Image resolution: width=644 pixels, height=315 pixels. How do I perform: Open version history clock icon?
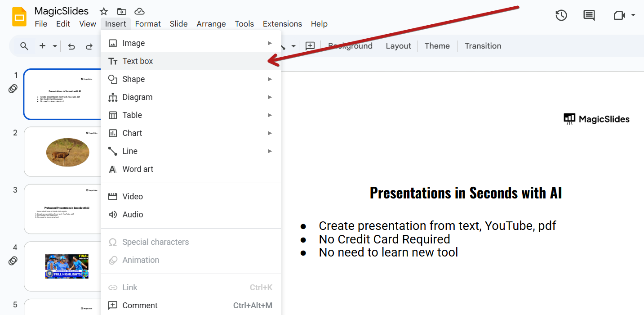pyautogui.click(x=561, y=15)
